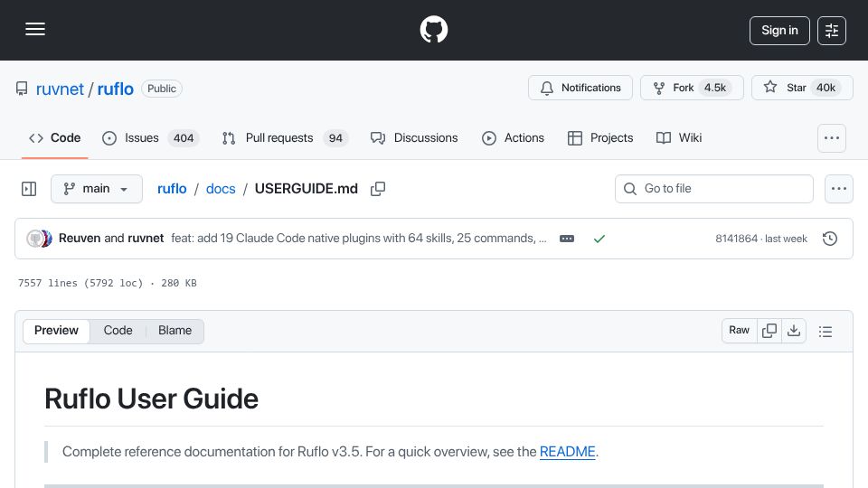Expand the file tree side panel

[x=29, y=189]
